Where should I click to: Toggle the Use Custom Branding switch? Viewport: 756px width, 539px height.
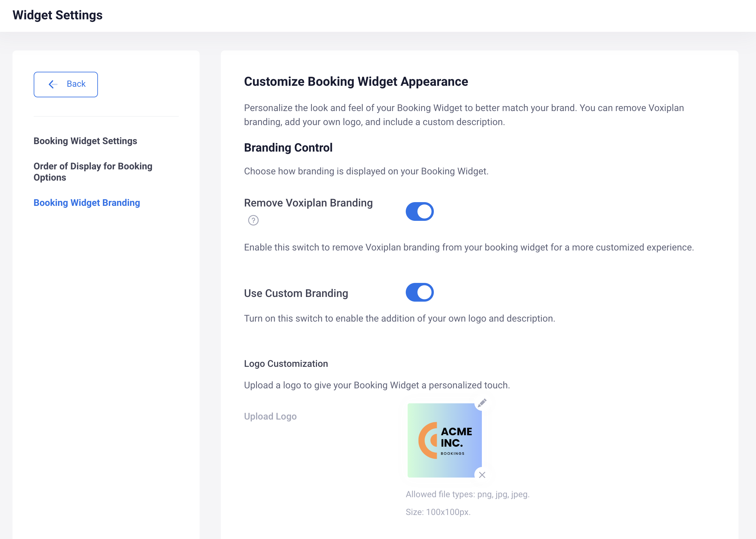tap(419, 292)
